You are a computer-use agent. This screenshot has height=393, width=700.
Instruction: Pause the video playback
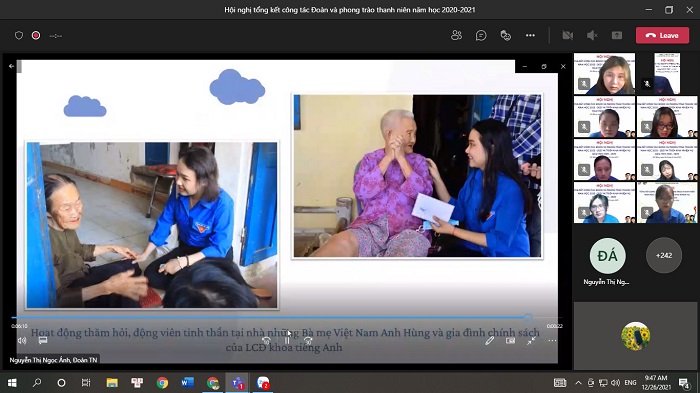(287, 341)
